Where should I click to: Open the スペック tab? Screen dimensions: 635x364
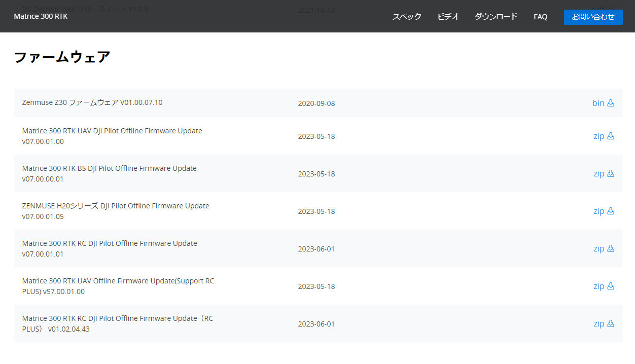tap(407, 17)
